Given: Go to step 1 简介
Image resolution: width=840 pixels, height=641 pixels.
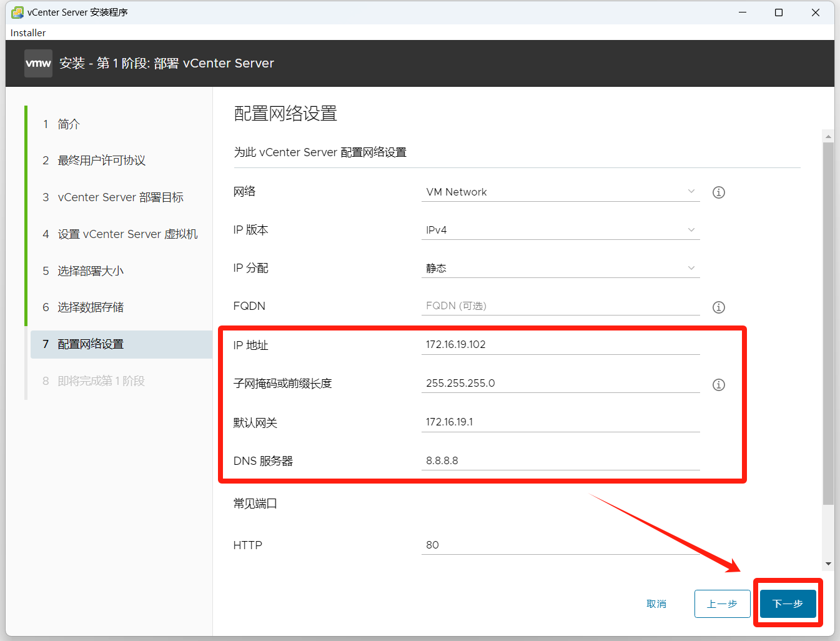Looking at the screenshot, I should coord(69,124).
